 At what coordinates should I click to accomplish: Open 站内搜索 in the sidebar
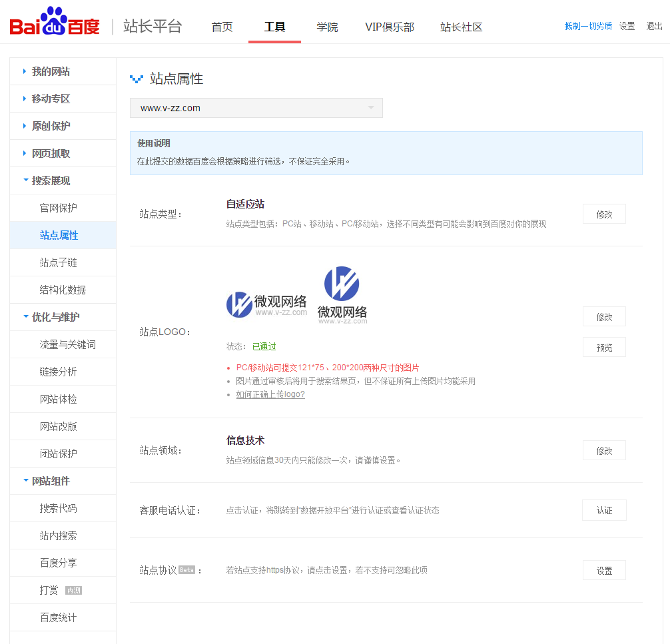(x=63, y=535)
